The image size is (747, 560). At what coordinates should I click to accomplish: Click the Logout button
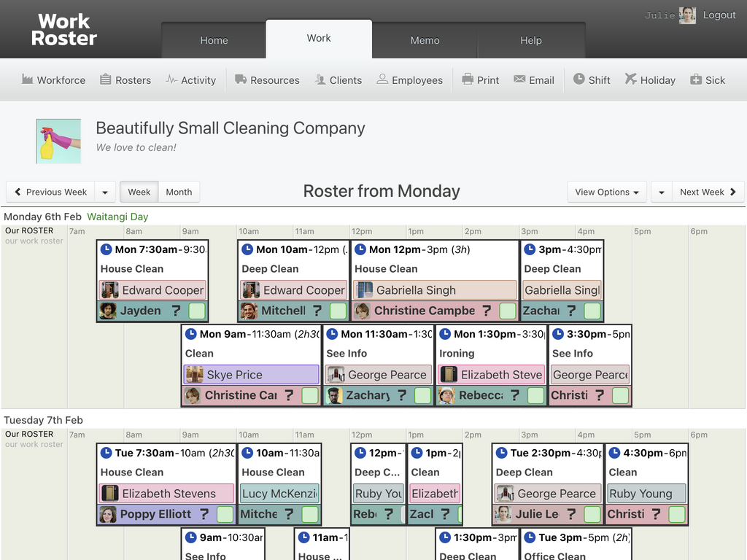[x=719, y=15]
